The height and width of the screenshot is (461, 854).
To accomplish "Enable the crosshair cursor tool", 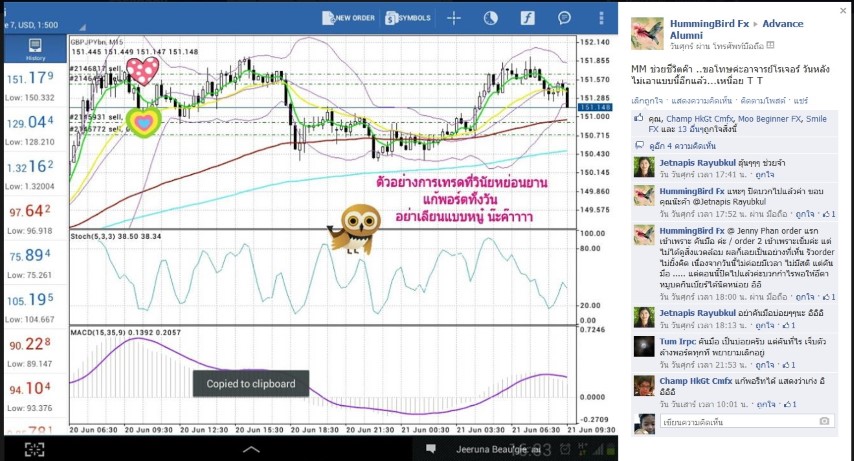I will pyautogui.click(x=454, y=18).
